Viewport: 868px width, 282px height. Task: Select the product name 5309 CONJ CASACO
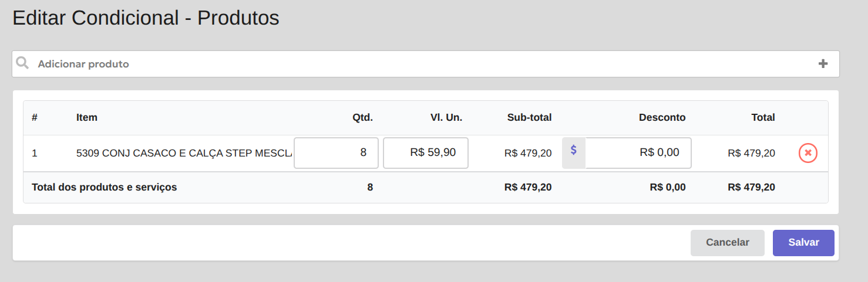(x=183, y=153)
